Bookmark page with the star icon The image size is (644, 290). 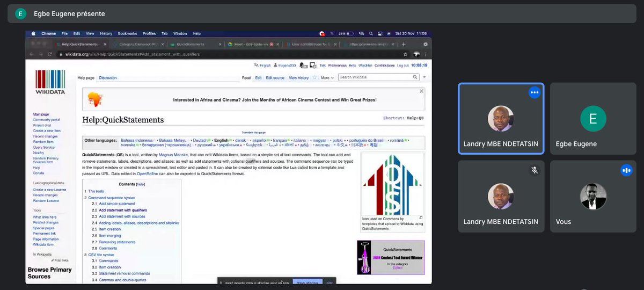[405, 54]
